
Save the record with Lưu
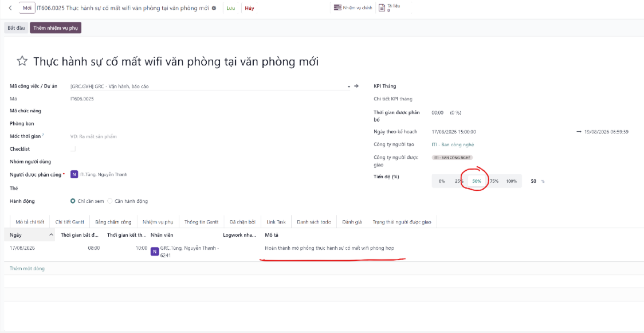click(x=231, y=8)
